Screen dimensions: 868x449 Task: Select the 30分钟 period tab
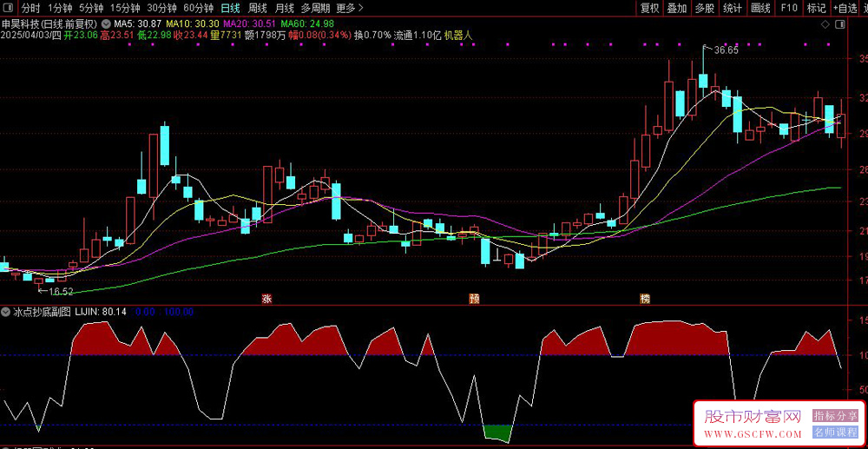(x=161, y=8)
